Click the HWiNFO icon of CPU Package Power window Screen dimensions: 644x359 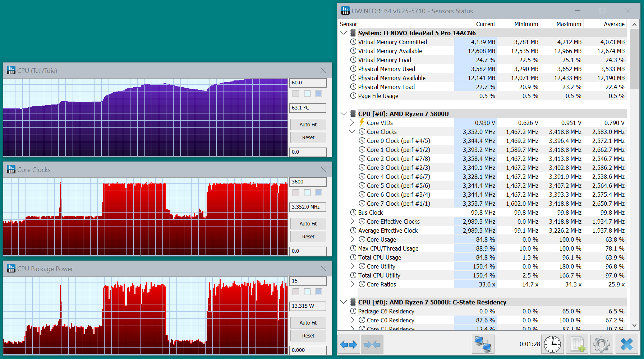11,269
